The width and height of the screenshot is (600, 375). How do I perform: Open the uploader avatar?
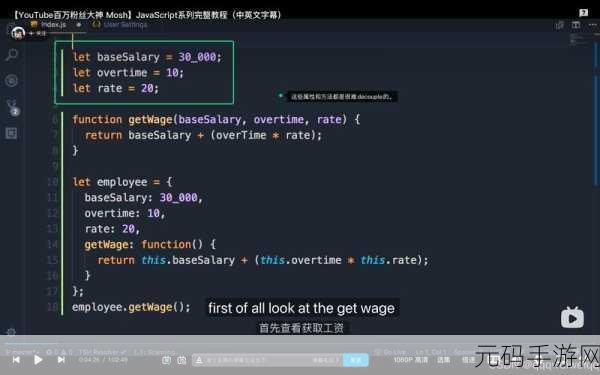click(x=18, y=33)
